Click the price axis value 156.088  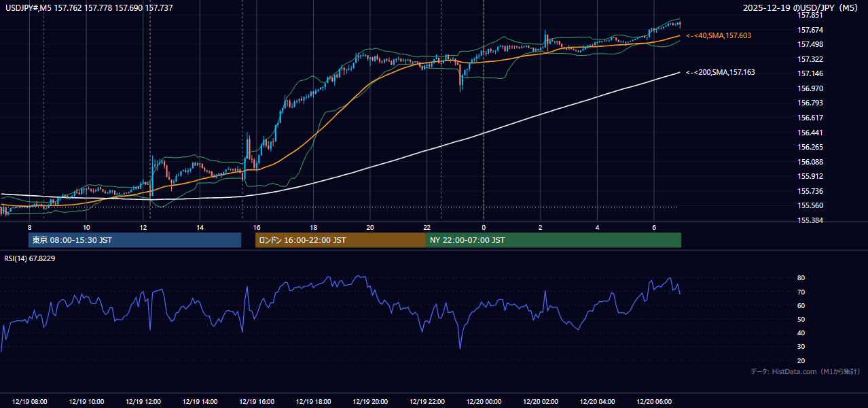coord(810,162)
